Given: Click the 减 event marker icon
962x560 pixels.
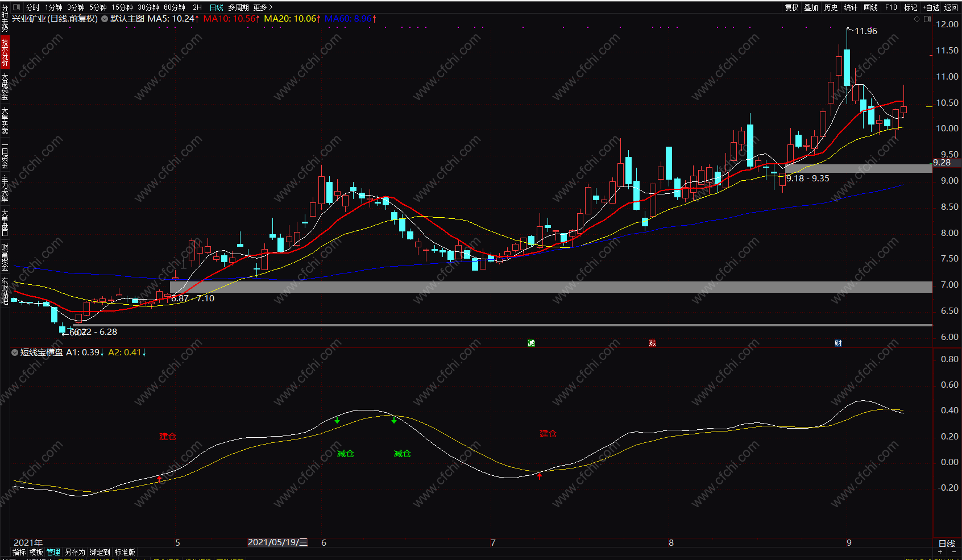Looking at the screenshot, I should [531, 343].
